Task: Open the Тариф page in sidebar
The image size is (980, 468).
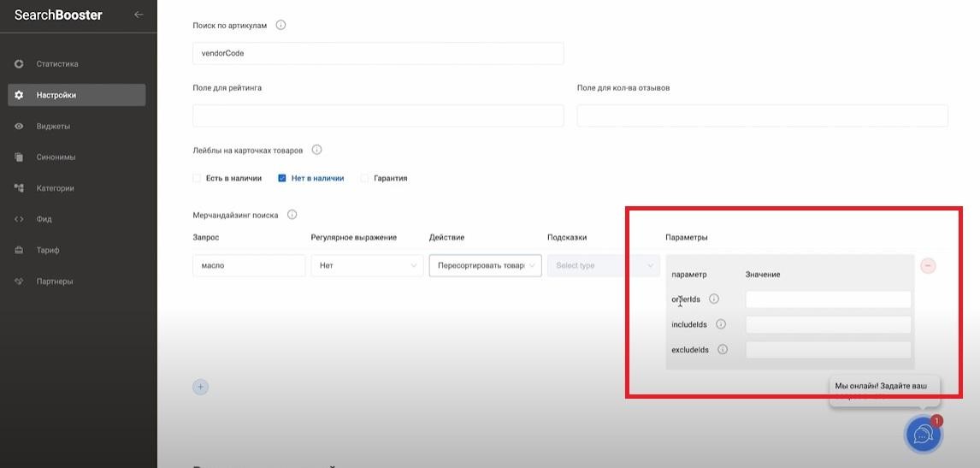Action: 48,251
